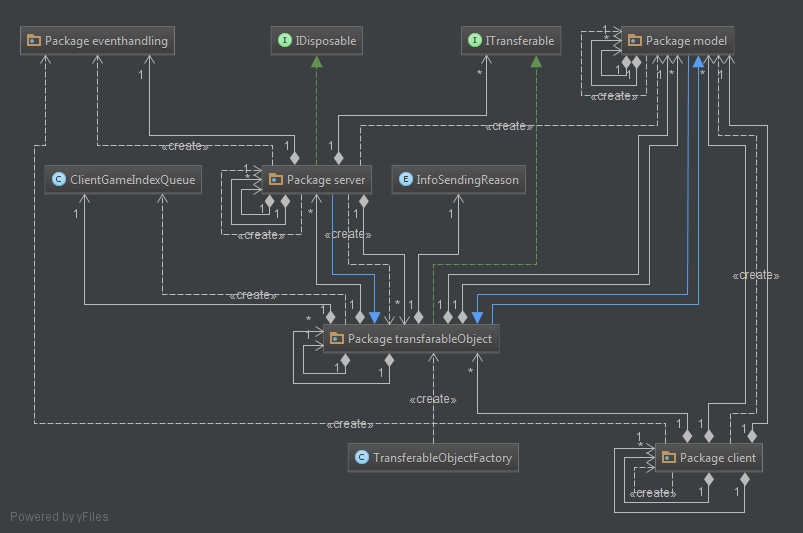This screenshot has height=533, width=803.
Task: Click the interface icon of ITransferable
Action: pyautogui.click(x=475, y=40)
